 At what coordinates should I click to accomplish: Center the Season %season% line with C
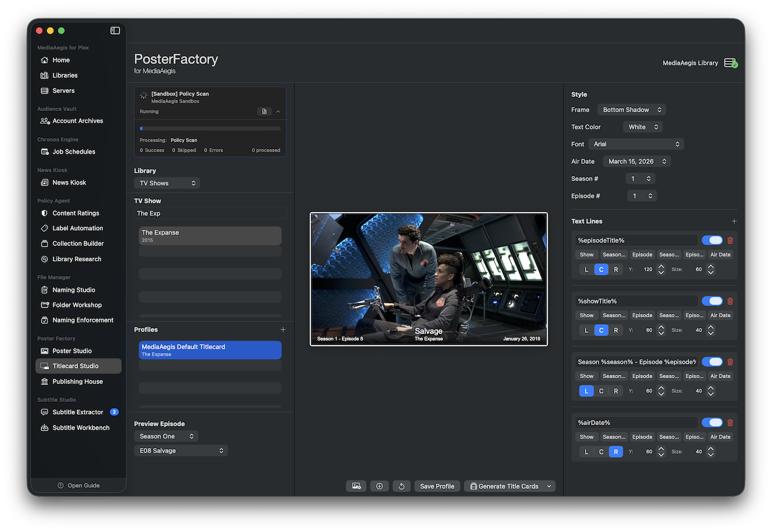[601, 391]
